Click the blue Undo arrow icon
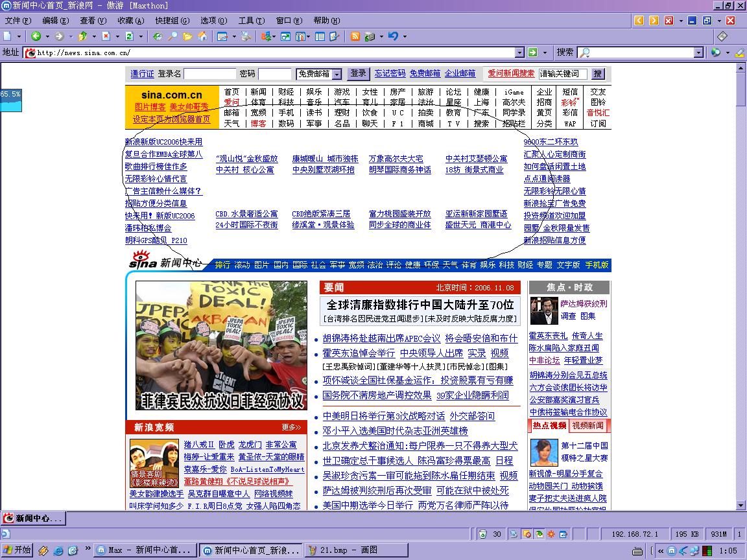This screenshot has width=747, height=560. (x=393, y=36)
